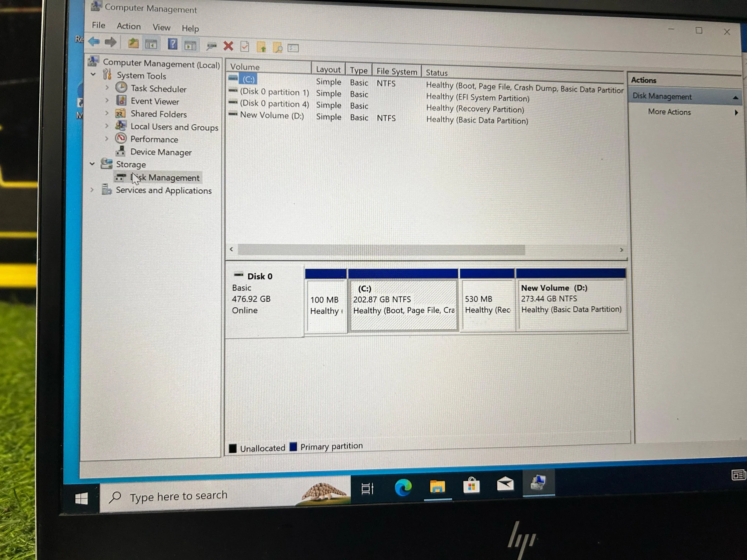
Task: Expand the Task Scheduler tree node
Action: click(107, 88)
